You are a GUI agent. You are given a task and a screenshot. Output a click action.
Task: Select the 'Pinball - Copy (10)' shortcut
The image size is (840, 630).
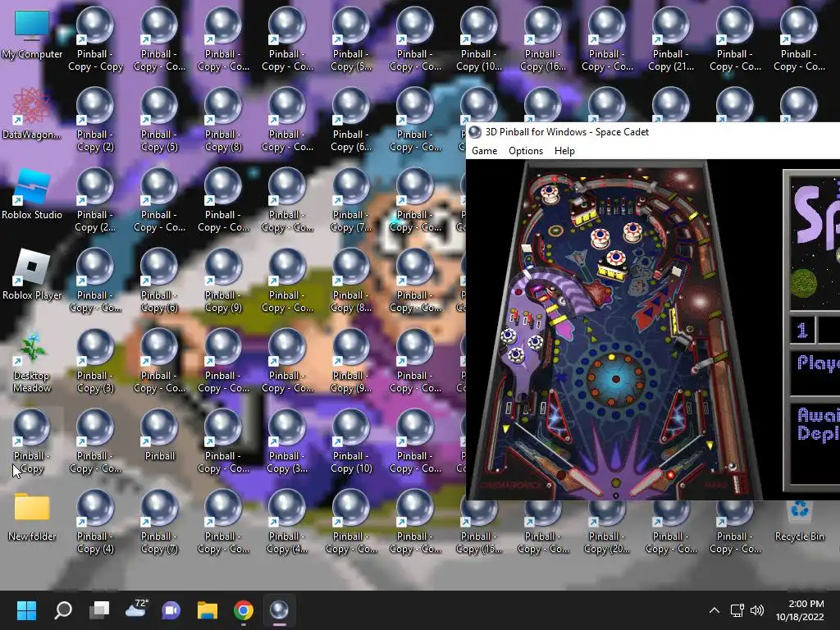click(351, 441)
